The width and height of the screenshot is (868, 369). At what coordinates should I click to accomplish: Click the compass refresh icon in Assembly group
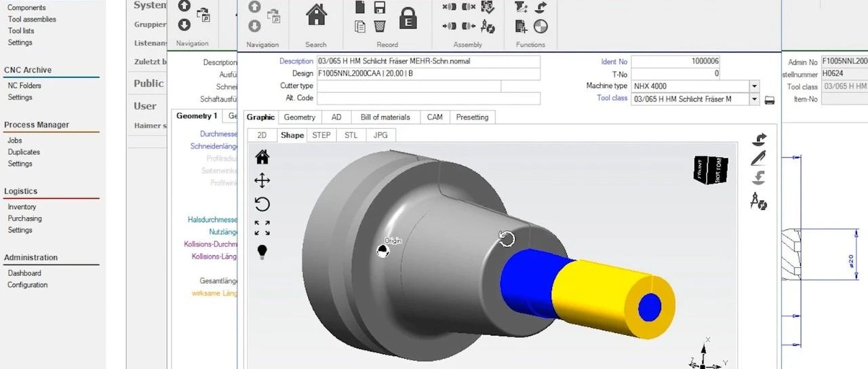pyautogui.click(x=488, y=26)
